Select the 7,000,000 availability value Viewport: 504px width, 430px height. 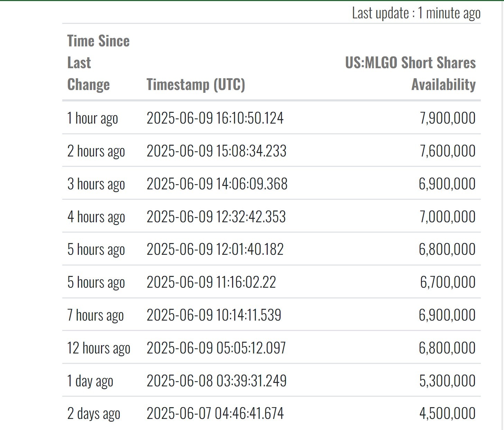(448, 217)
